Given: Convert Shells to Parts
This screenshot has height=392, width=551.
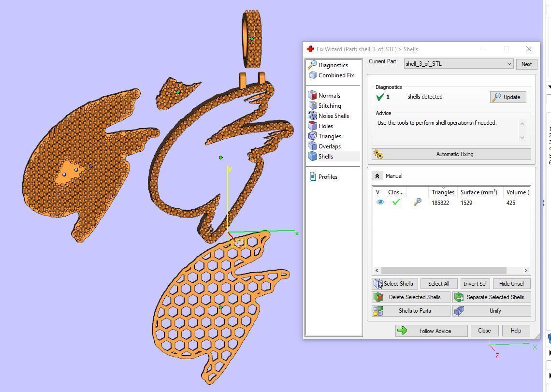Looking at the screenshot, I should tap(411, 311).
